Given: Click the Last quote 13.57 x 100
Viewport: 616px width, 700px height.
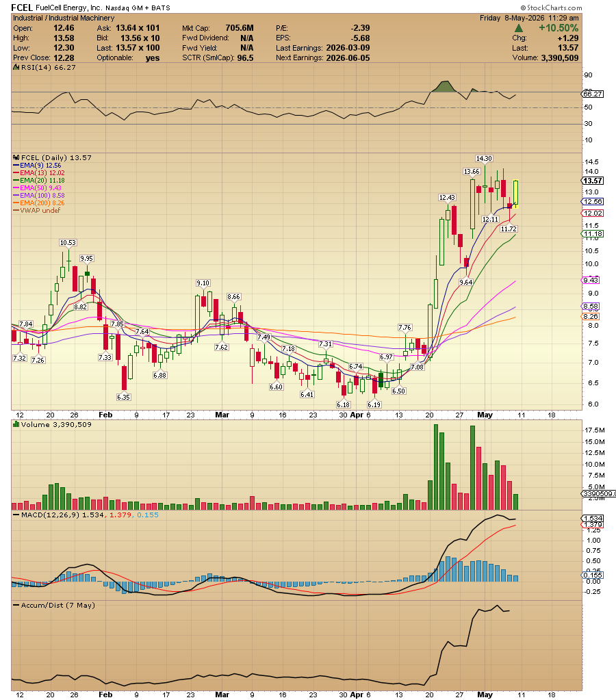Looking at the screenshot, I should [x=137, y=48].
